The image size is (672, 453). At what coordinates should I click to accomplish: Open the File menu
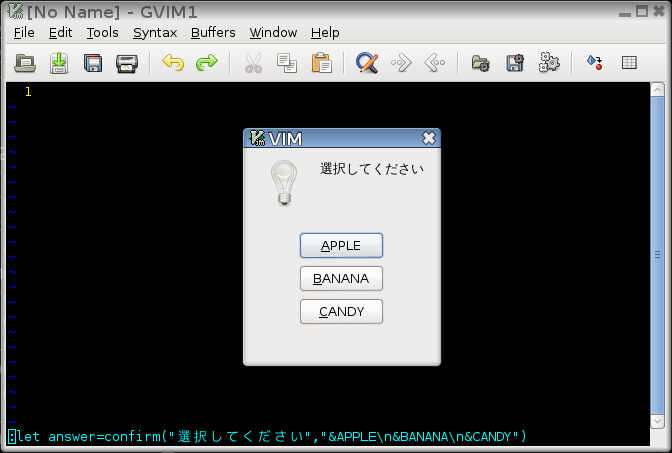(24, 33)
